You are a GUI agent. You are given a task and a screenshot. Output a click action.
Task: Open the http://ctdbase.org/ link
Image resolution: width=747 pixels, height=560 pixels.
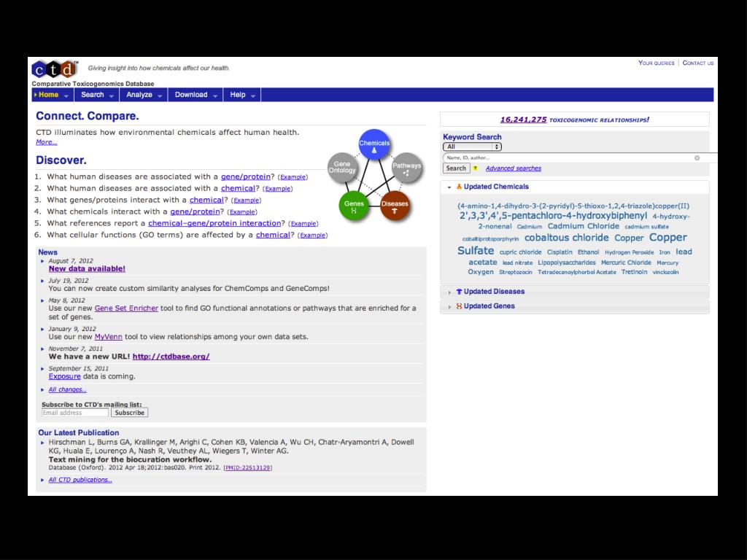coord(171,356)
